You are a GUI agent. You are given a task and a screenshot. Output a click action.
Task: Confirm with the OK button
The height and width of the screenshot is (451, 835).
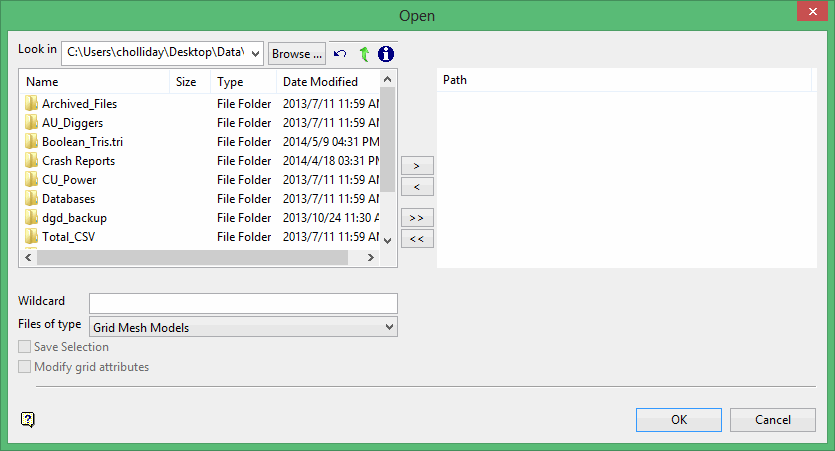coord(679,420)
